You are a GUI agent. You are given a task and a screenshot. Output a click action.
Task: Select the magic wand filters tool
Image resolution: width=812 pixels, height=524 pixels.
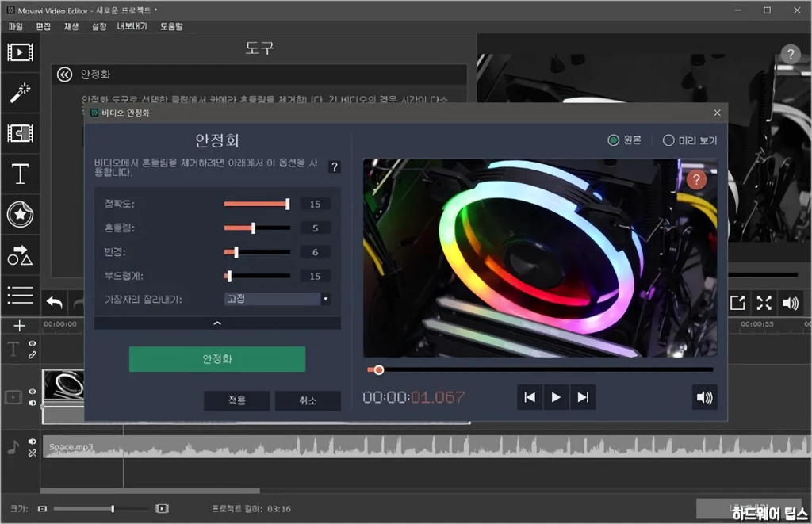[x=20, y=93]
